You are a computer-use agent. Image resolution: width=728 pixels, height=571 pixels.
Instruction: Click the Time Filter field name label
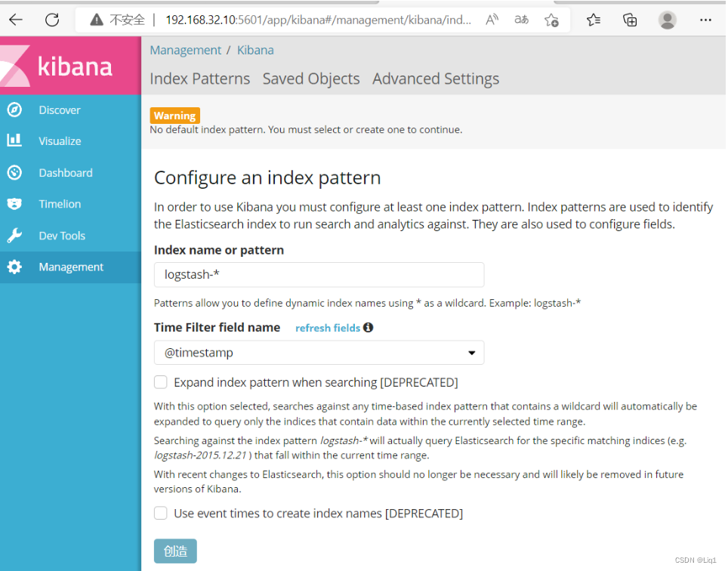[x=217, y=327]
